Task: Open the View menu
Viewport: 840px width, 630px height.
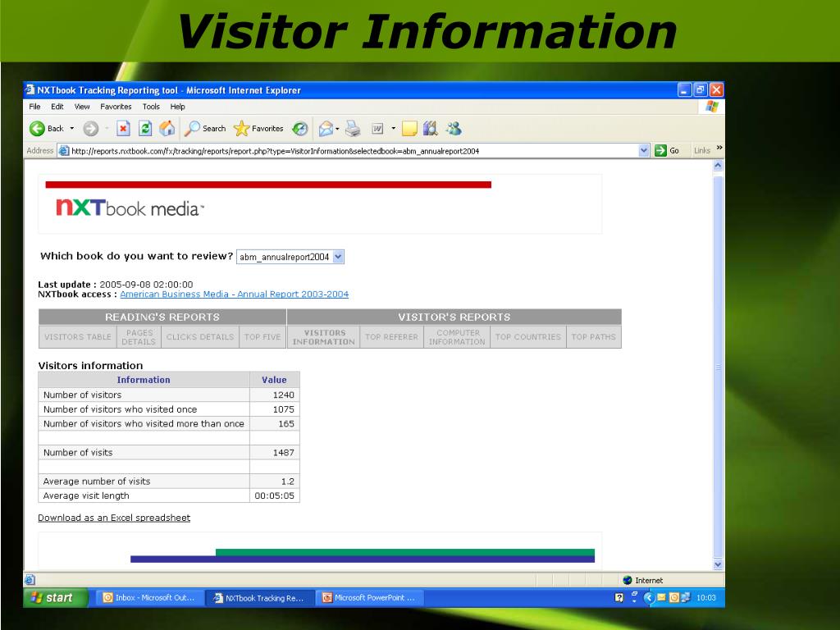Action: click(82, 107)
